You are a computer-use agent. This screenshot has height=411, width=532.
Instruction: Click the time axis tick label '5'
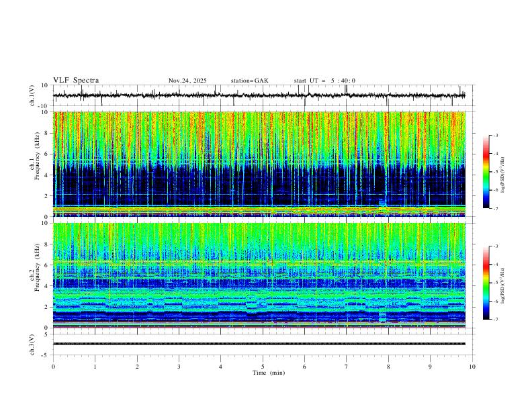tap(263, 367)
